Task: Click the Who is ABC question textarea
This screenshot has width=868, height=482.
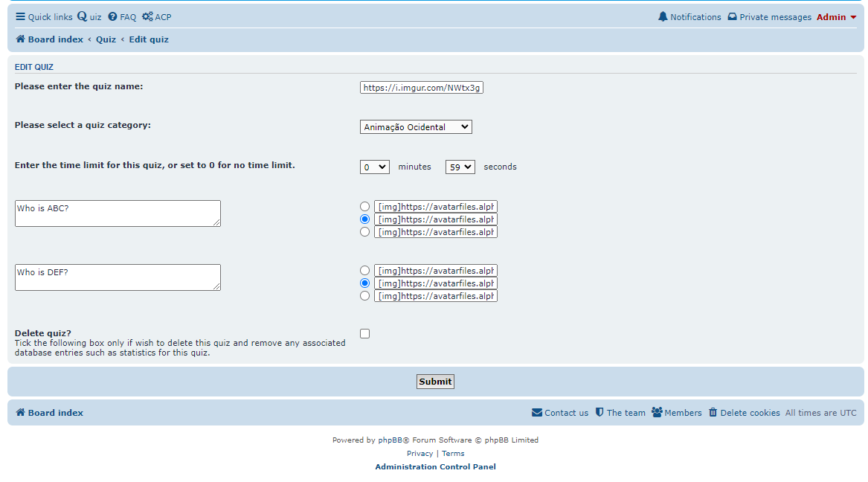Action: tap(118, 213)
